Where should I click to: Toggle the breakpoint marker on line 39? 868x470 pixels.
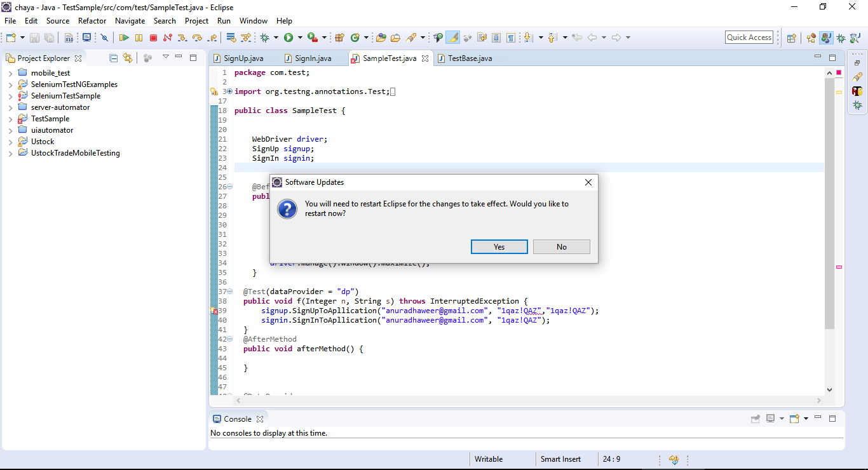coord(215,310)
